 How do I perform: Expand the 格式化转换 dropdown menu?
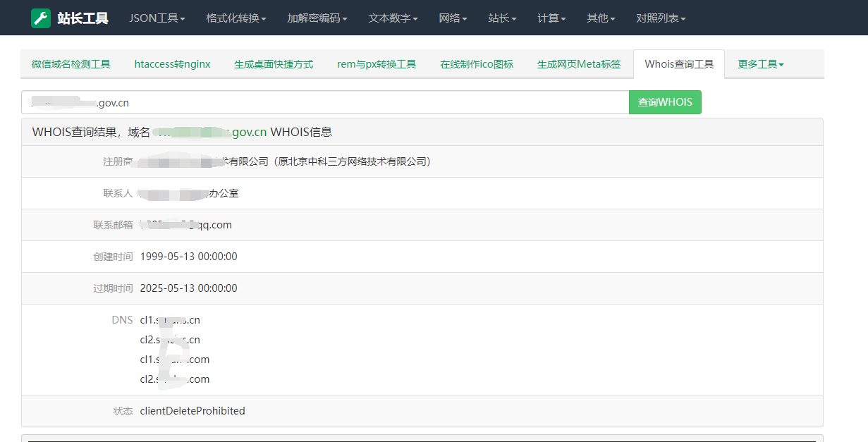[x=236, y=18]
